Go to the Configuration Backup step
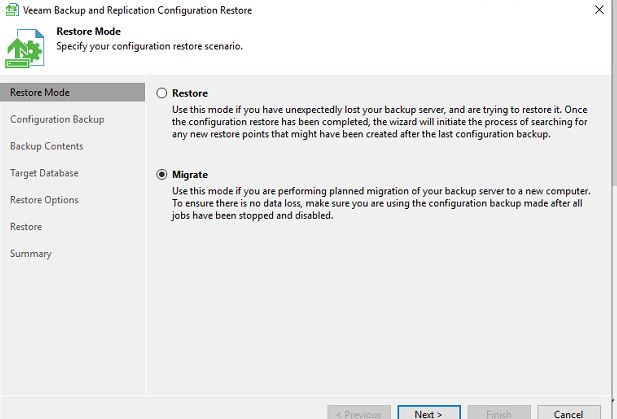 click(57, 120)
